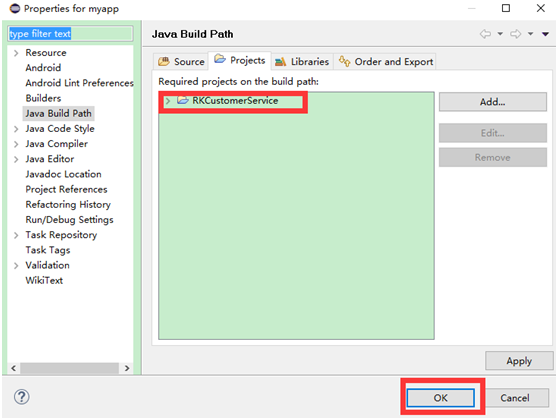558x420 pixels.
Task: Open back history dropdown arrow
Action: pyautogui.click(x=500, y=34)
